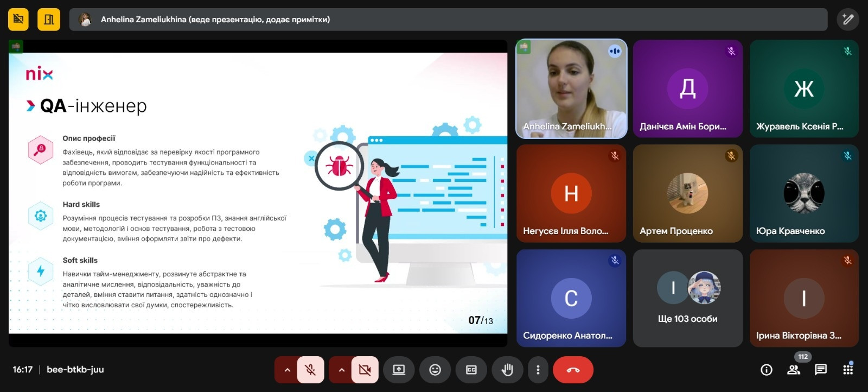868x392 pixels.
Task: Click the slide number 07/13
Action: click(481, 320)
